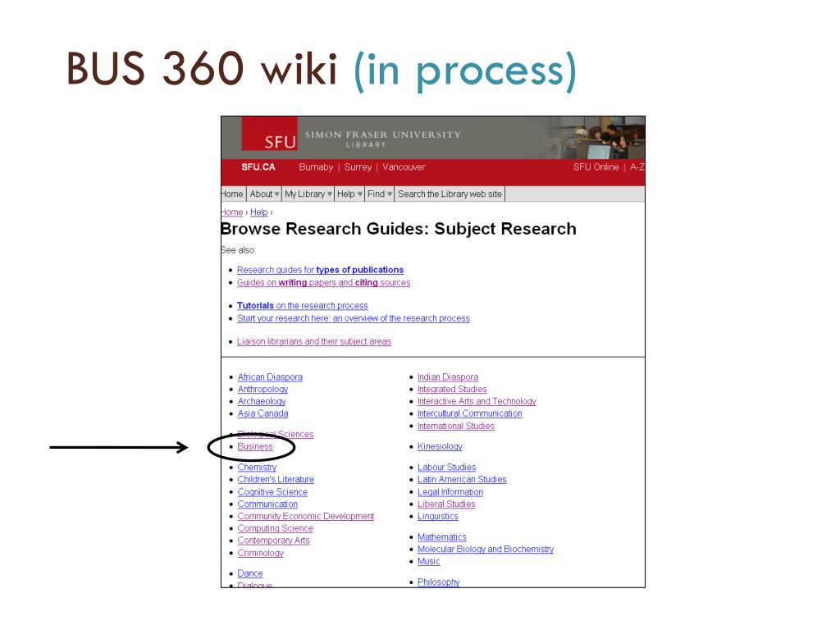
Task: Open the Asia Canada guide
Action: (263, 413)
